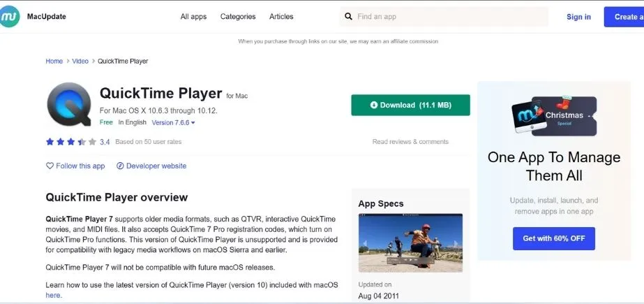This screenshot has width=644, height=304.
Task: Focus the Find an app search field
Action: point(444,17)
